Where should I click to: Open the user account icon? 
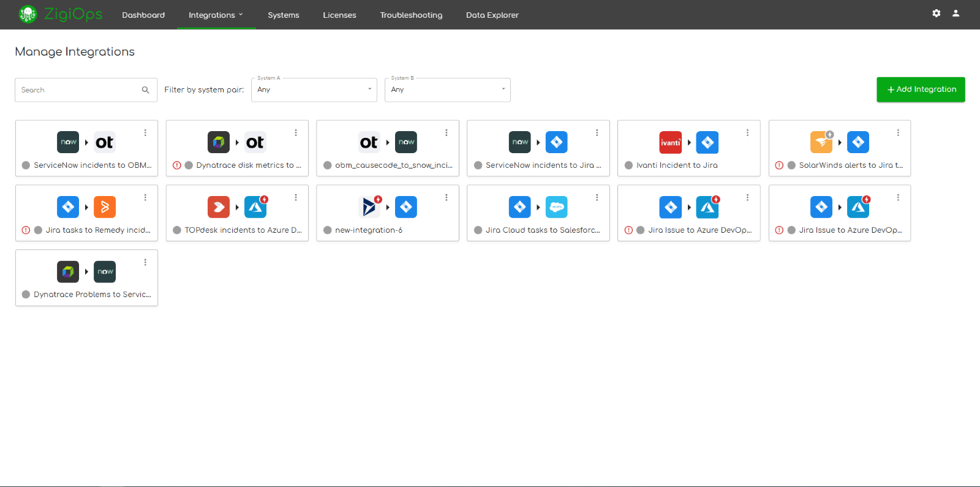pos(956,13)
